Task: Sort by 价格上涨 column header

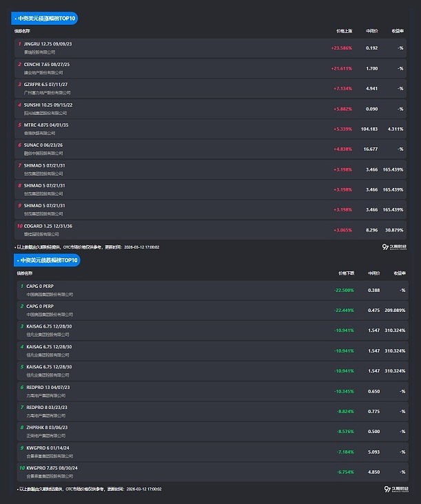Action: [345, 31]
